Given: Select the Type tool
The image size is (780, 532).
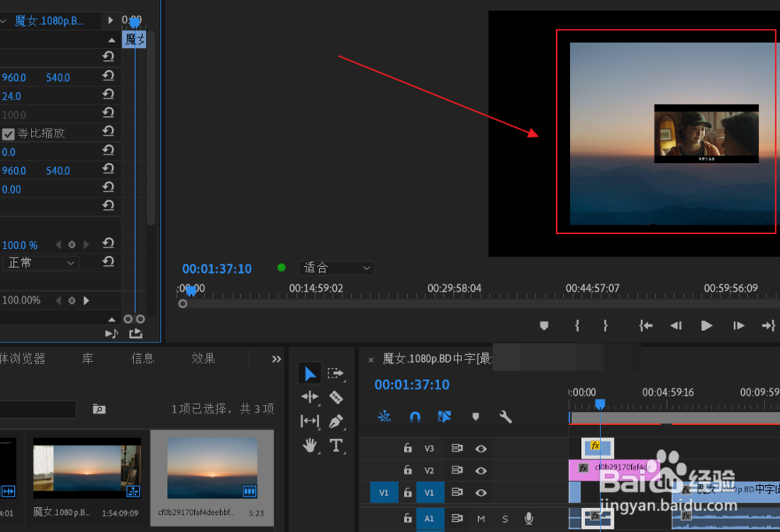Looking at the screenshot, I should click(335, 445).
